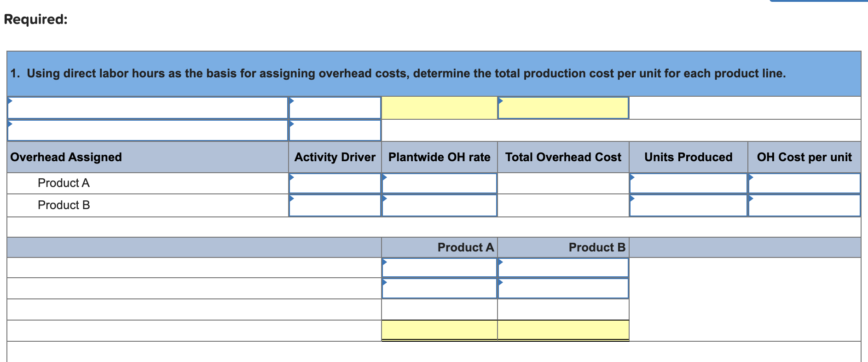Select the Product B Units Produced cell
Screen dimensions: 868x362
coord(688,205)
